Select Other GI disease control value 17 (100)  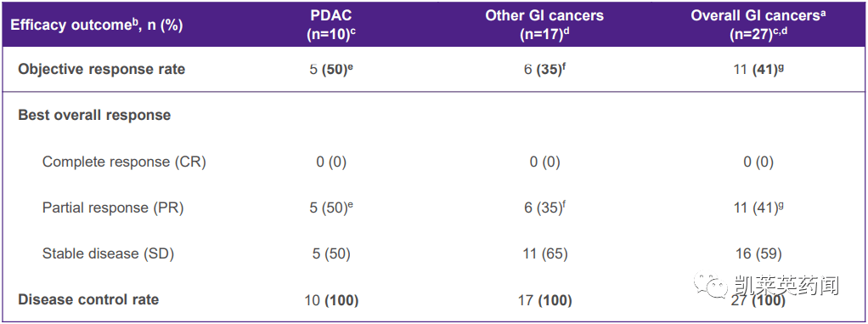tap(544, 300)
